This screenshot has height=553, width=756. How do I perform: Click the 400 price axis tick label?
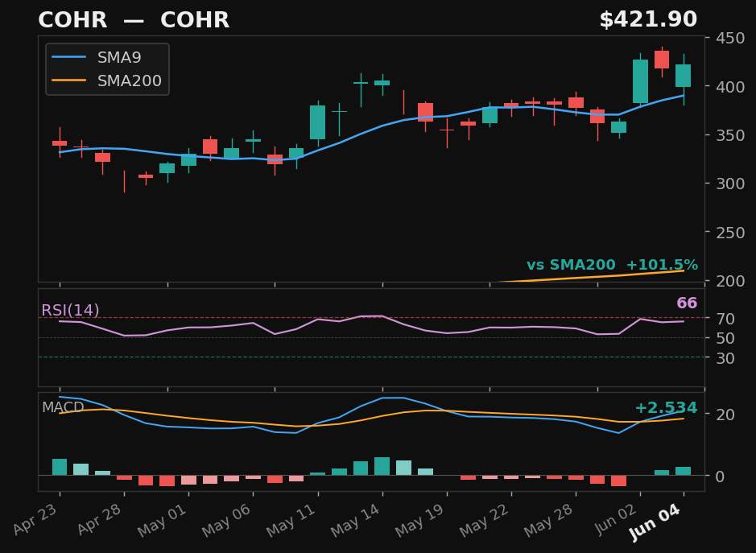coord(730,87)
